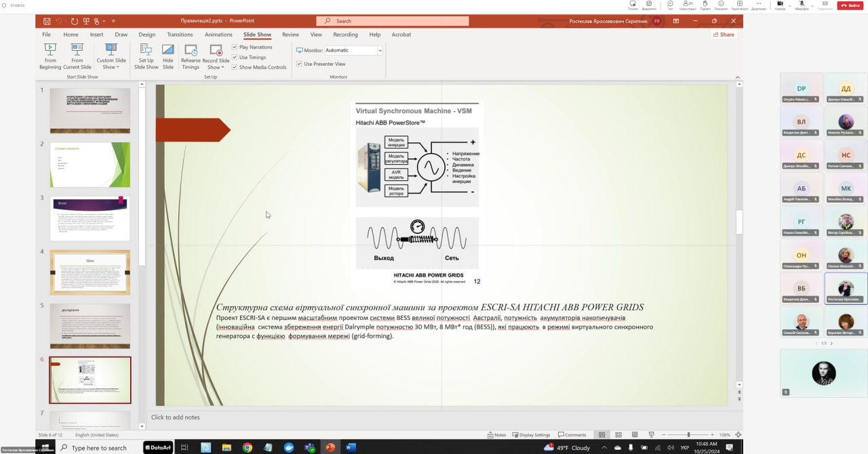The height and width of the screenshot is (454, 868).
Task: Click the zoom in plus button
Action: click(x=713, y=435)
